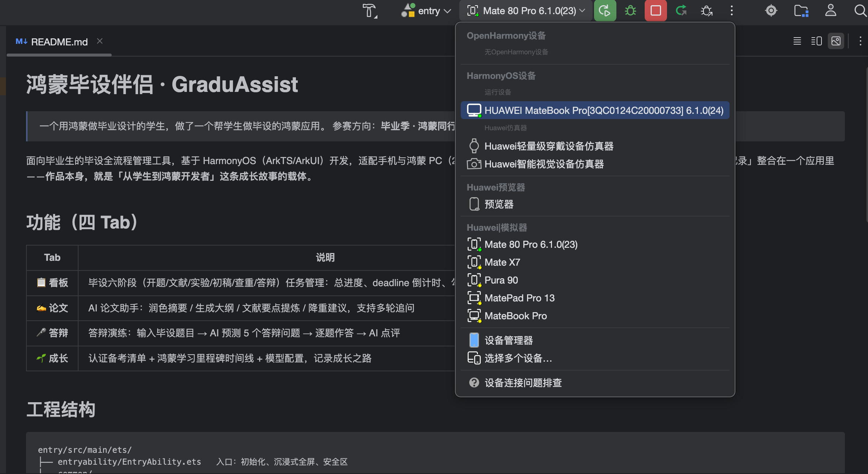Click the target locate icon
The height and width of the screenshot is (474, 868).
click(x=771, y=11)
